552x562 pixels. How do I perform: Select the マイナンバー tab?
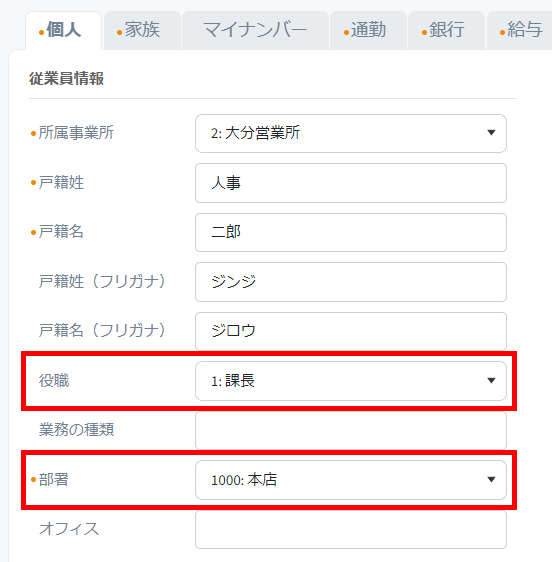[255, 30]
